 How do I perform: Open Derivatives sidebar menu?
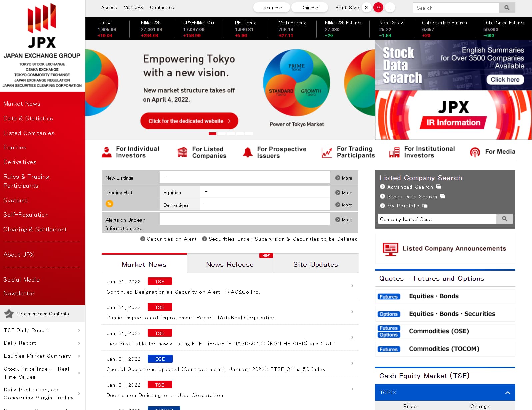click(x=20, y=162)
